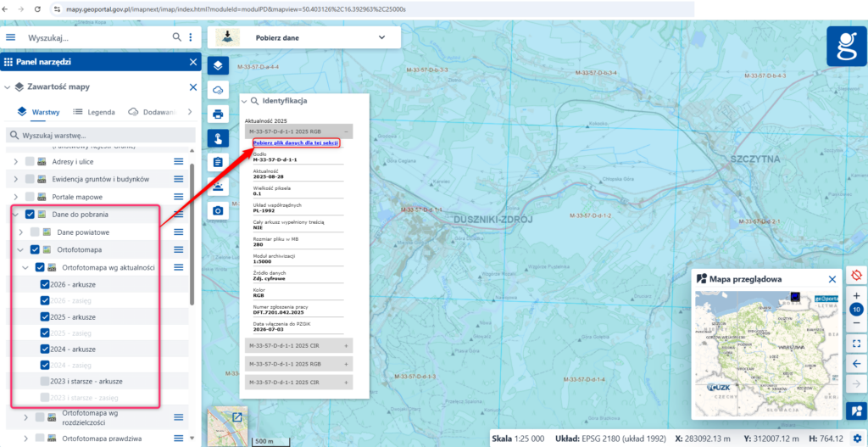Screen dimensions: 868x447
Task: Switch to the Legenda tab
Action: click(94, 112)
